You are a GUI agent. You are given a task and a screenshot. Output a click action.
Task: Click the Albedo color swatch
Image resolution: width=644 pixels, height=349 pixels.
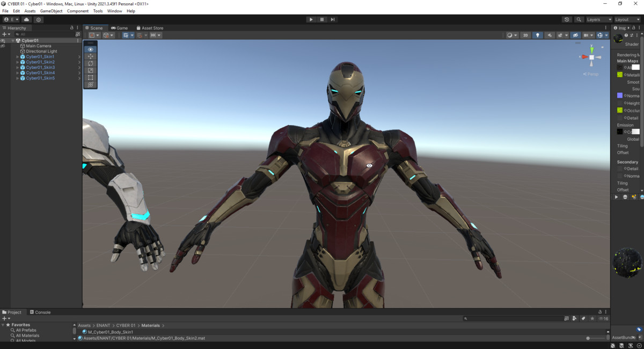pyautogui.click(x=635, y=68)
